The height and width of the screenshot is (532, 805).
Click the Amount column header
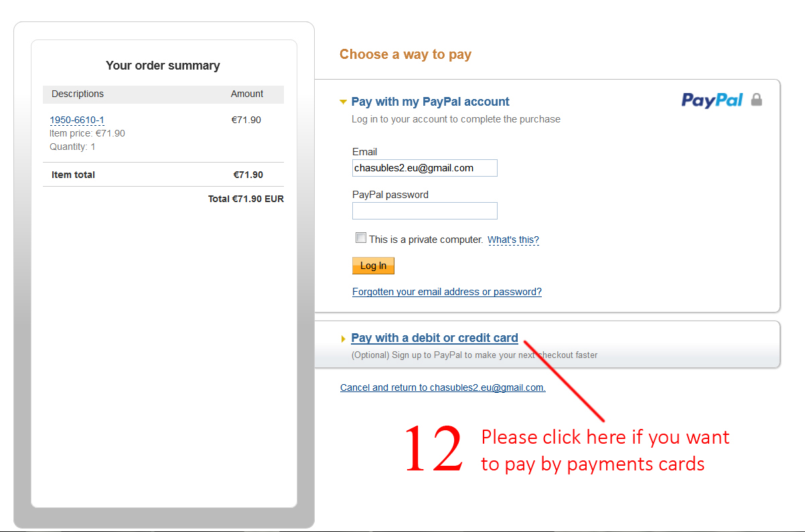247,94
